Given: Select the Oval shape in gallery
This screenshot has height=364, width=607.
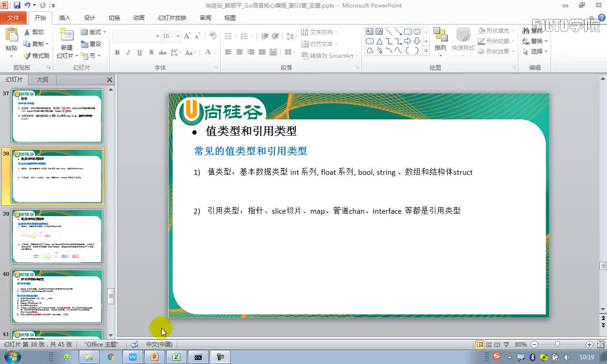Looking at the screenshot, I should point(417,32).
